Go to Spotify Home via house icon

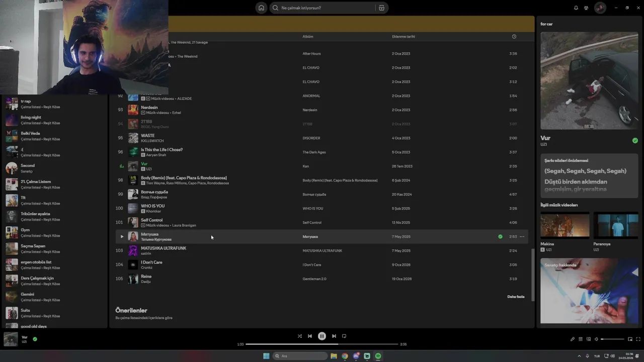click(261, 8)
